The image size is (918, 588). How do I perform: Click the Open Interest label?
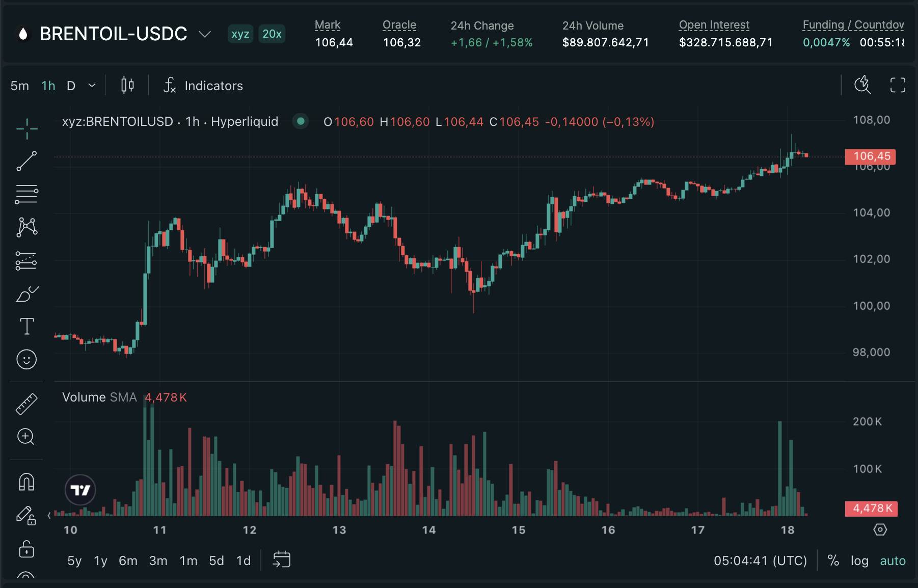pyautogui.click(x=714, y=25)
